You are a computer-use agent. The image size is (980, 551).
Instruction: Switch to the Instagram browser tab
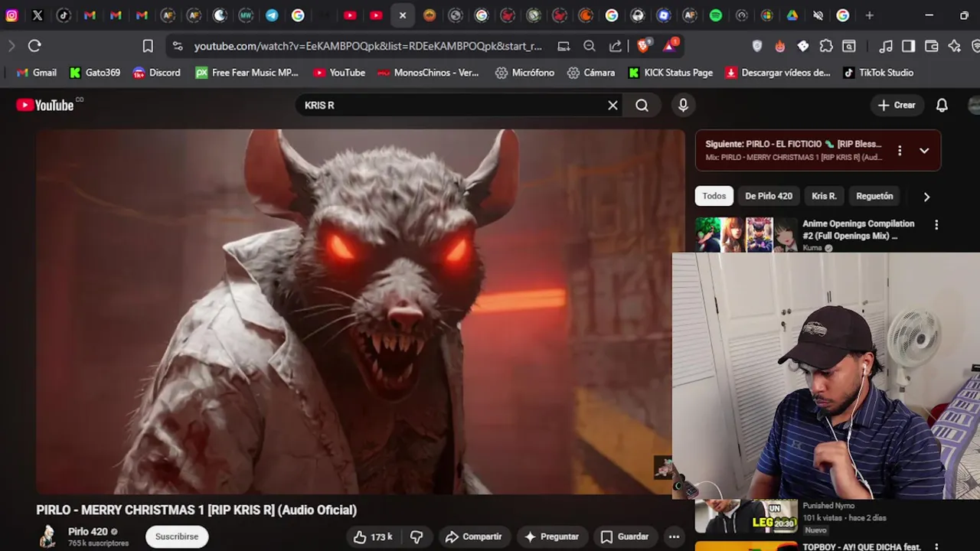click(11, 15)
